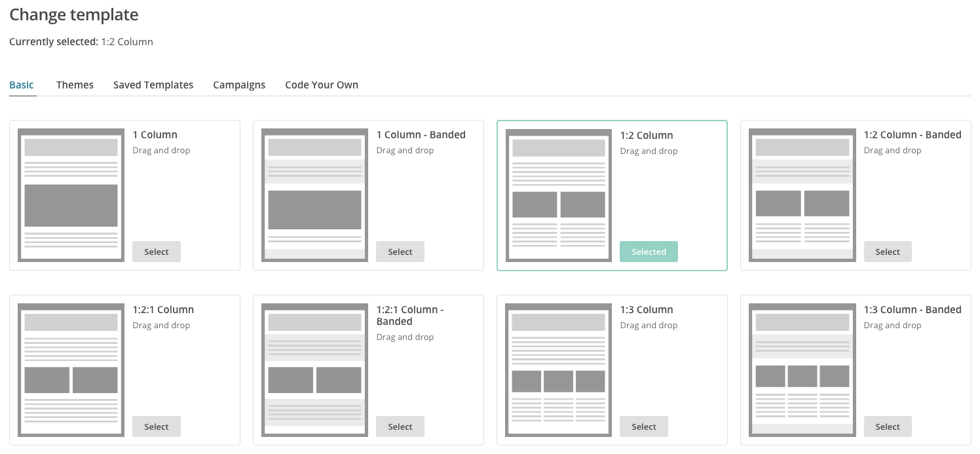Select the Basic tab
This screenshot has width=980, height=454.
pyautogui.click(x=22, y=85)
